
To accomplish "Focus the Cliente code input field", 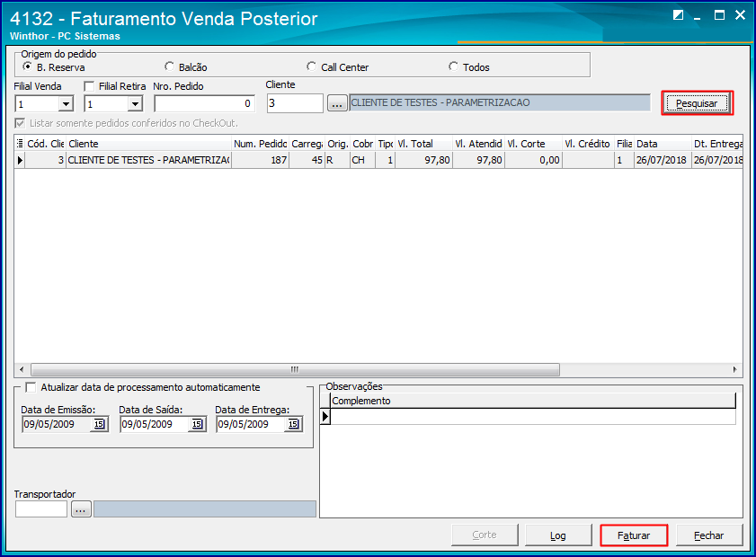I will (x=295, y=103).
